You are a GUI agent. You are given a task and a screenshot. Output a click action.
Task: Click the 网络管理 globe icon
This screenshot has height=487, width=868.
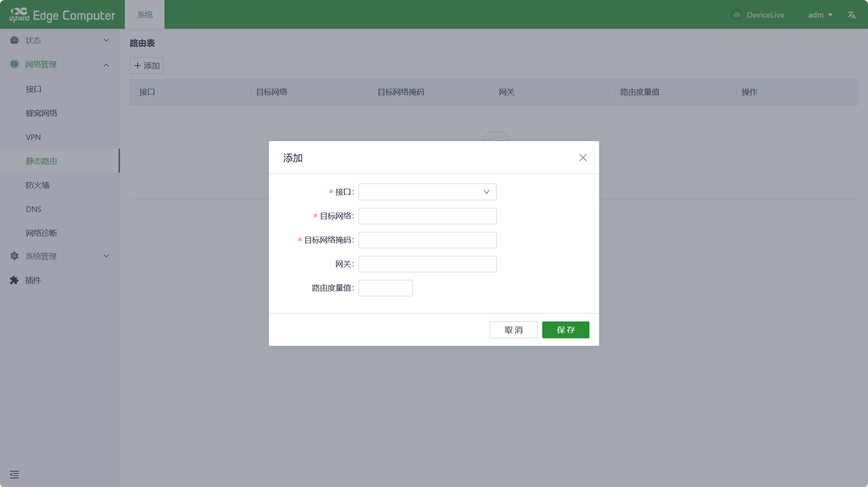pyautogui.click(x=14, y=64)
